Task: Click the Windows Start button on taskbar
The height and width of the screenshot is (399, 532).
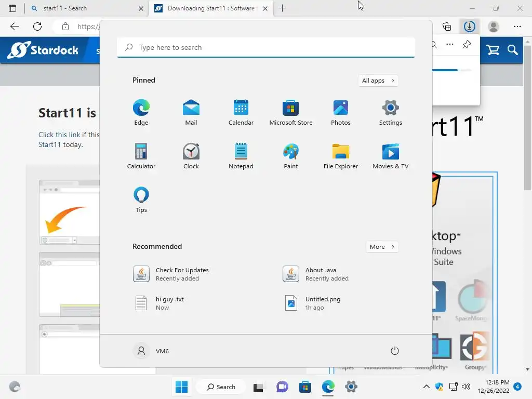Action: 181,387
